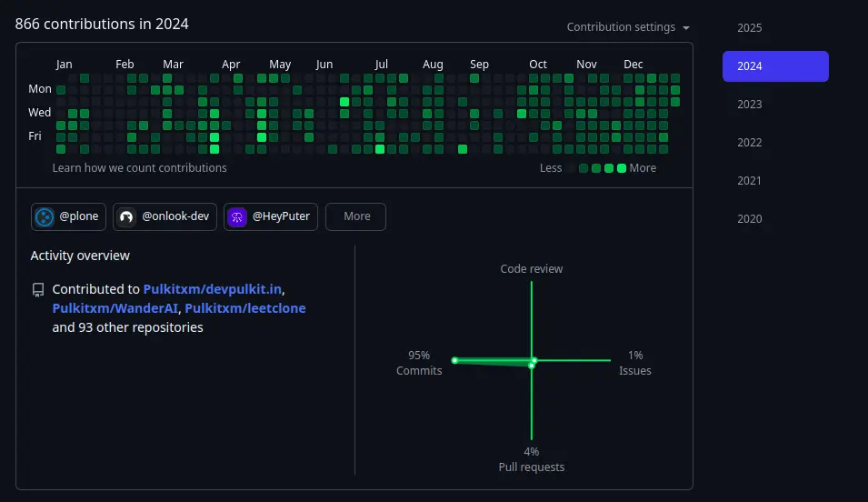Click the repository icon beside Contributed to
Screen dimensions: 868x502
(38, 290)
